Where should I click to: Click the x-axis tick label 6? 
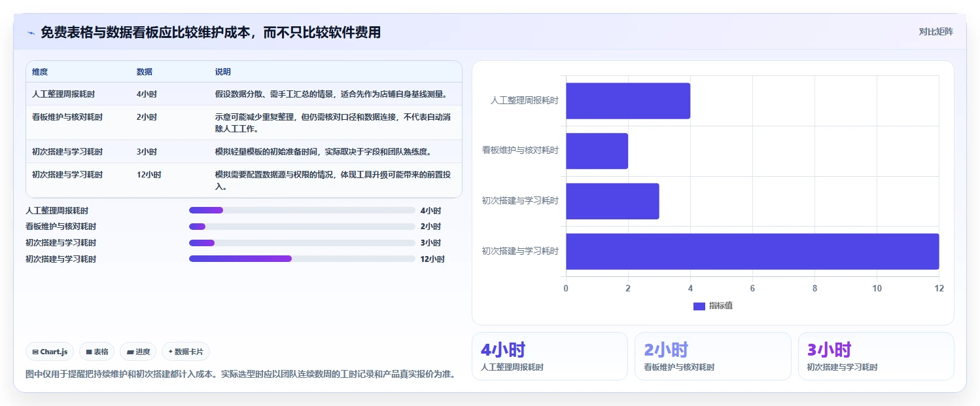[752, 289]
